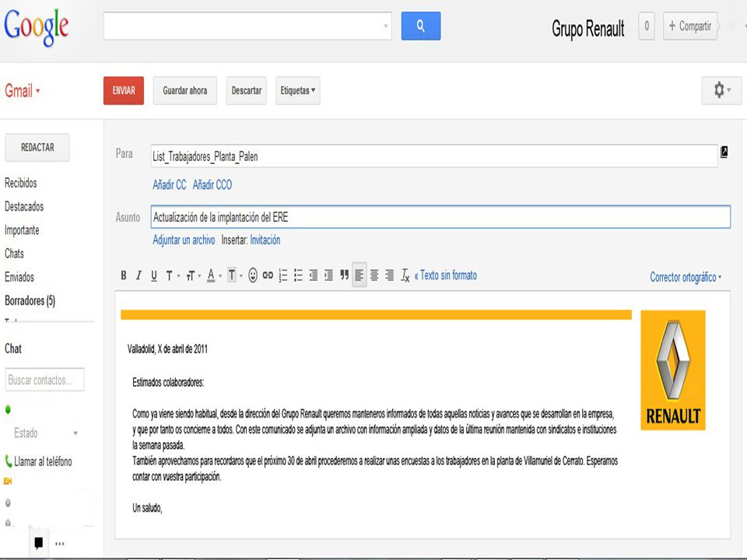Click the Buscar contactos field

click(45, 380)
